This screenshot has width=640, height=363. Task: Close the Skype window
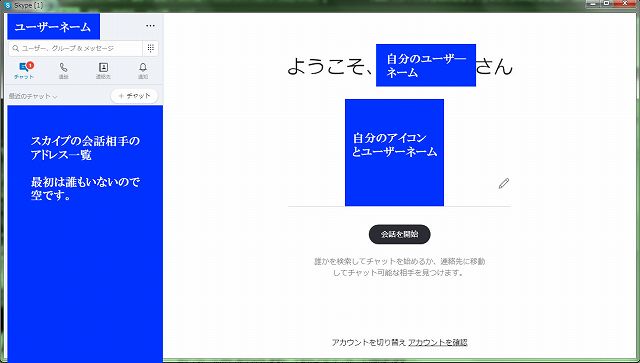click(x=625, y=4)
